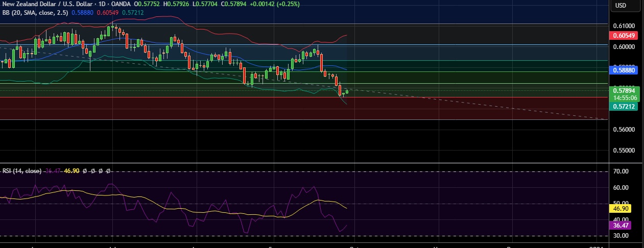Click the 60.00 RSI axis level

pos(621,187)
